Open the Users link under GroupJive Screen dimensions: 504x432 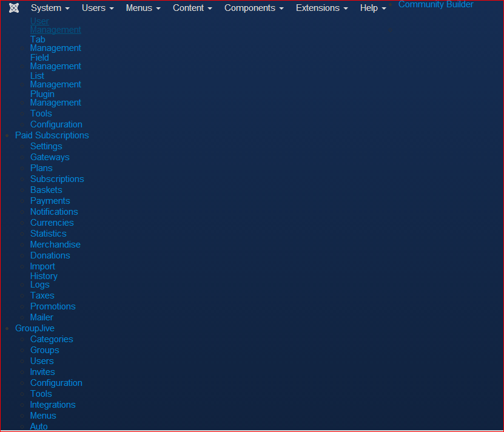coord(42,361)
